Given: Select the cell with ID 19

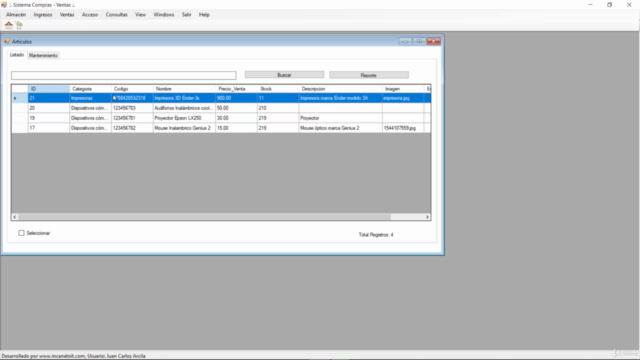Looking at the screenshot, I should (x=49, y=118).
